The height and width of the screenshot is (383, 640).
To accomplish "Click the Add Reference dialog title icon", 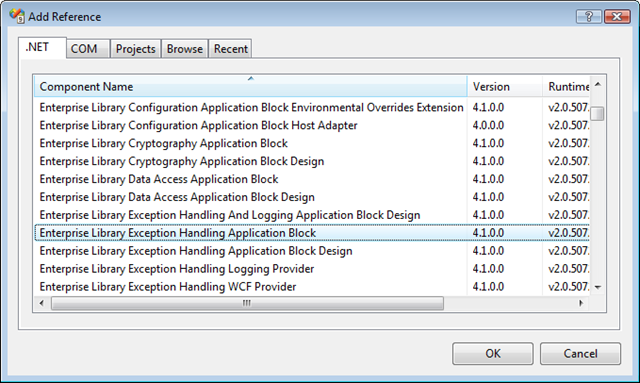I will [17, 16].
